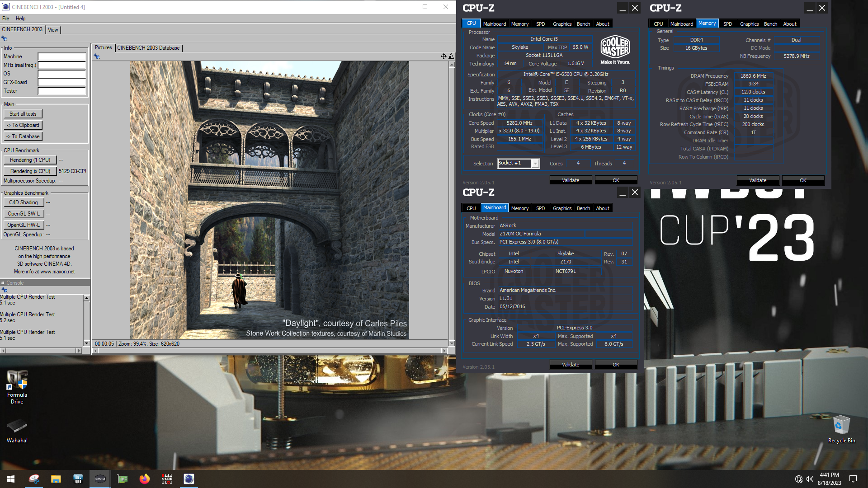This screenshot has width=868, height=488.
Task: Open Graphics tab in CPU-Z Mainboard window
Action: [x=562, y=208]
